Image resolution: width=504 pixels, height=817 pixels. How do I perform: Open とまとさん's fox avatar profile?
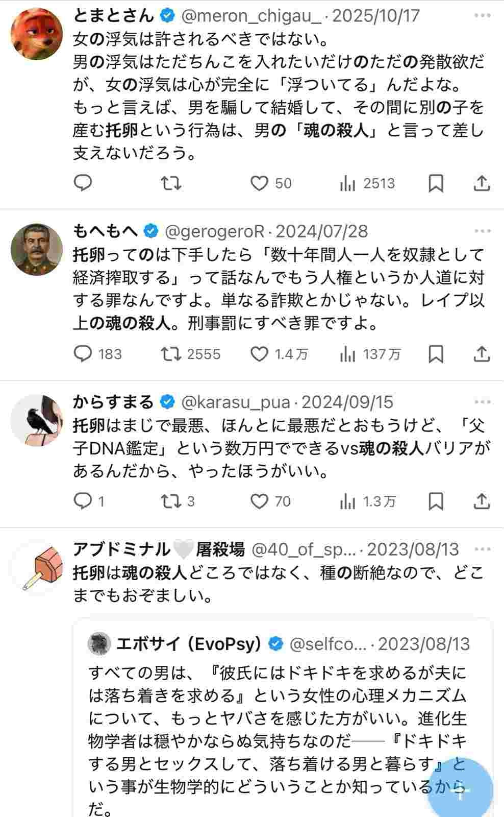[x=36, y=34]
